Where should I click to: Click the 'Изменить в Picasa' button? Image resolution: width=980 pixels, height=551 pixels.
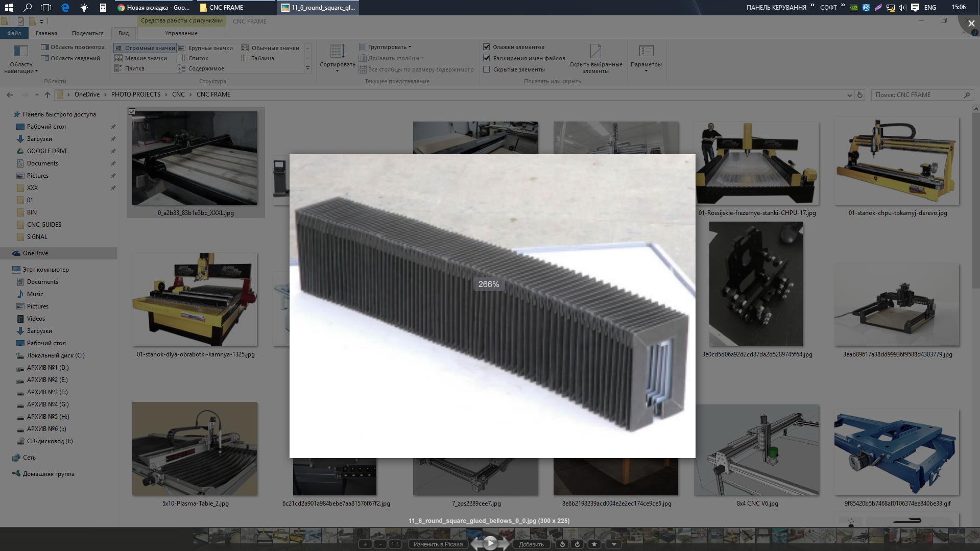pos(438,544)
